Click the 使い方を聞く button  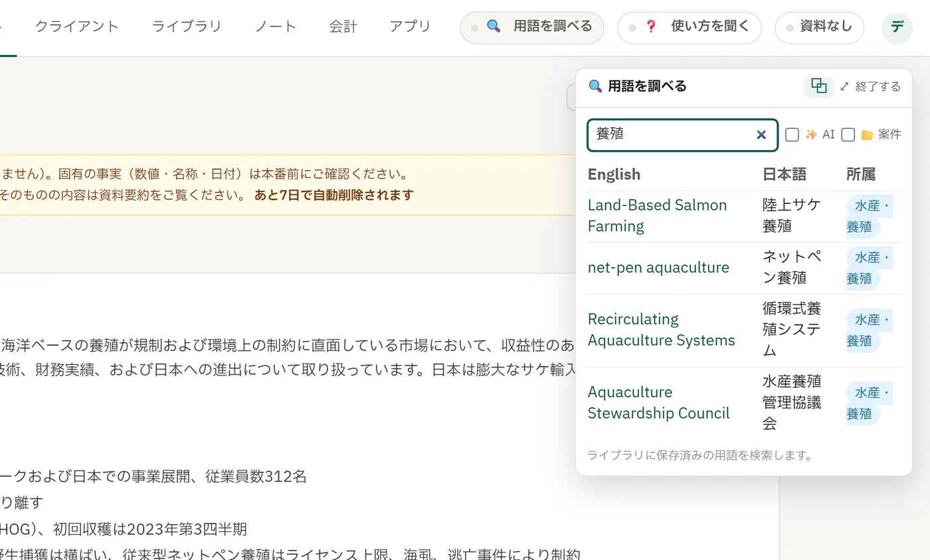(x=690, y=28)
